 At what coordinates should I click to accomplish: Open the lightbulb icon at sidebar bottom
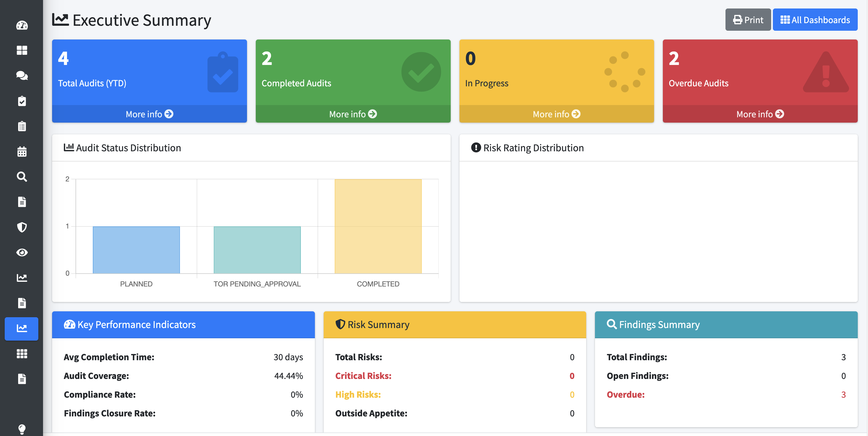22,429
